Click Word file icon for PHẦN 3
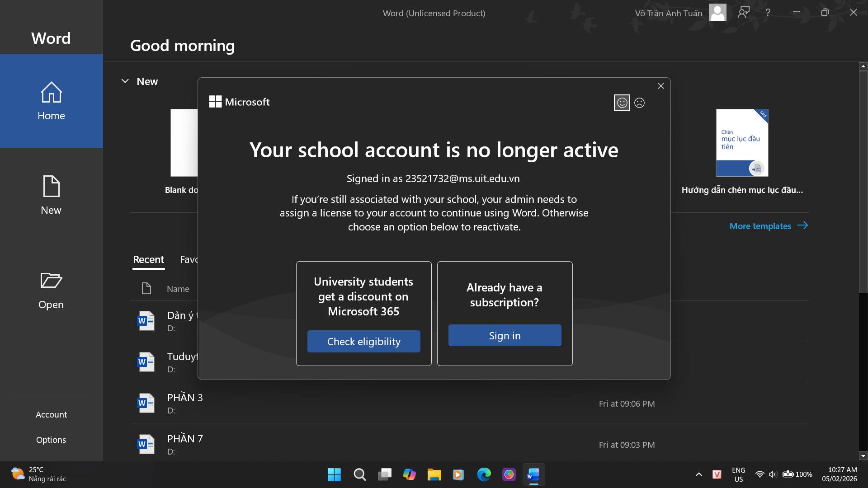This screenshot has width=868, height=488. [x=146, y=403]
